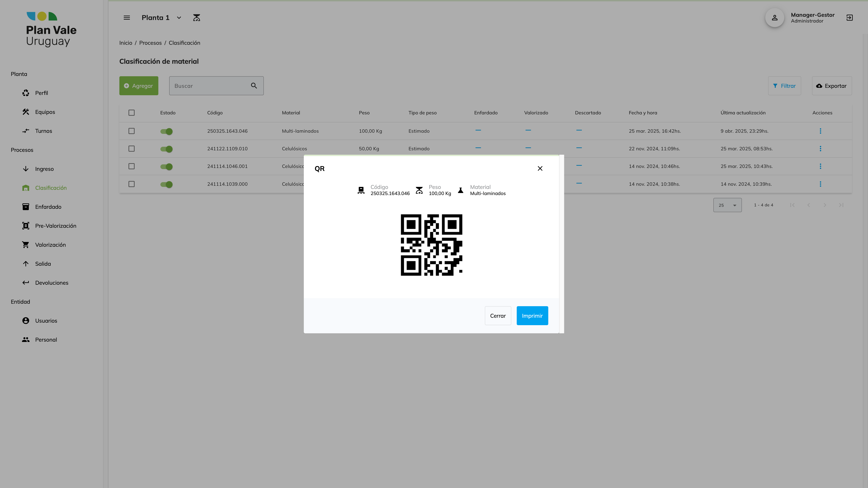Open Ingreso in the sidebar
The width and height of the screenshot is (868, 488).
[x=44, y=169]
